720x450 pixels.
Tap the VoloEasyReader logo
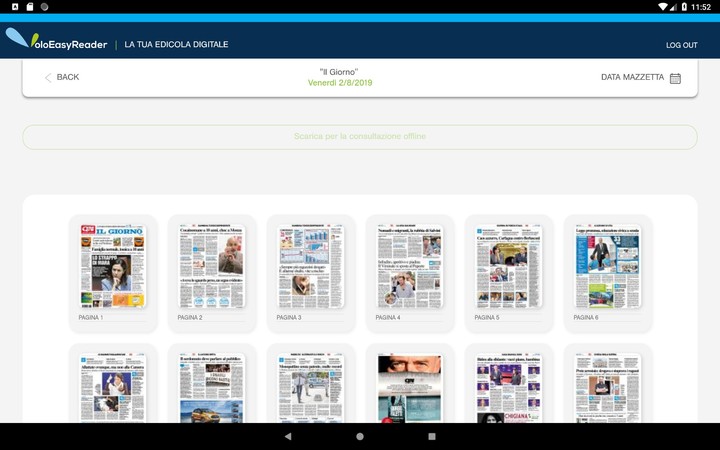pyautogui.click(x=56, y=39)
